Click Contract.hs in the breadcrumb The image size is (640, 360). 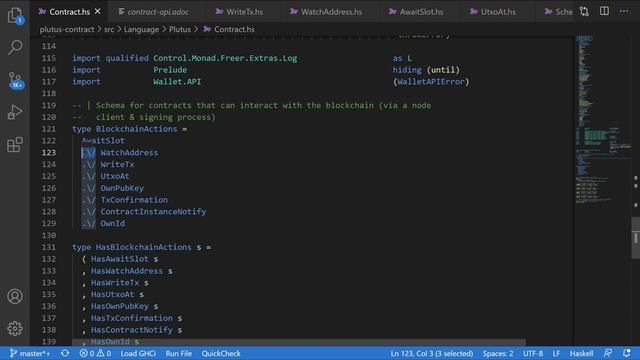[x=234, y=29]
